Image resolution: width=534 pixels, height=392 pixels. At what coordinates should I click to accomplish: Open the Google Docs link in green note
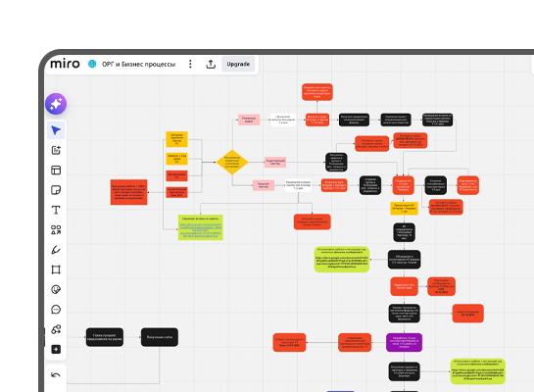(x=201, y=230)
